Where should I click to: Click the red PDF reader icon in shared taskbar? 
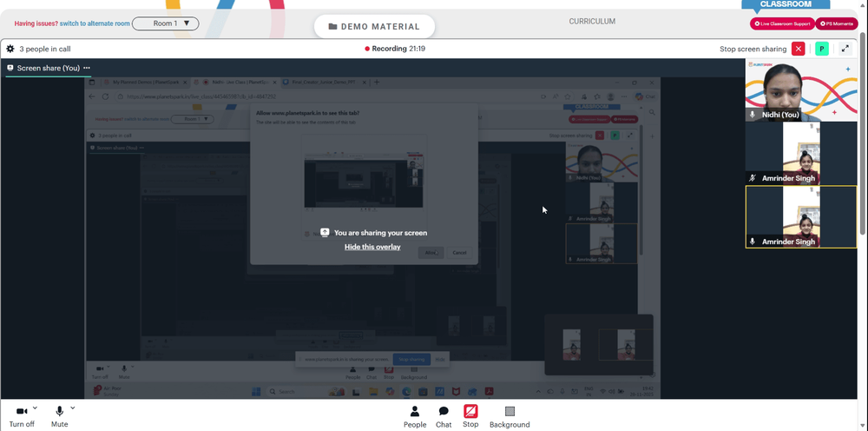[x=489, y=392]
